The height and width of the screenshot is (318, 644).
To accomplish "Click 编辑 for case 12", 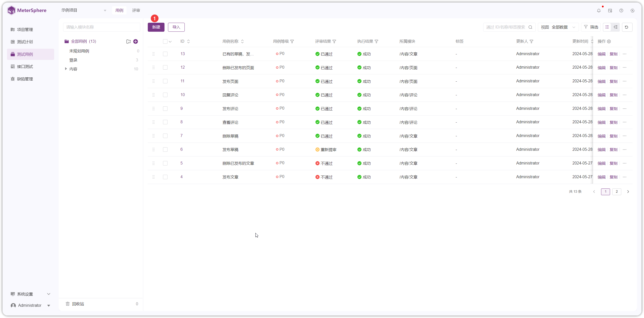I will tap(602, 68).
